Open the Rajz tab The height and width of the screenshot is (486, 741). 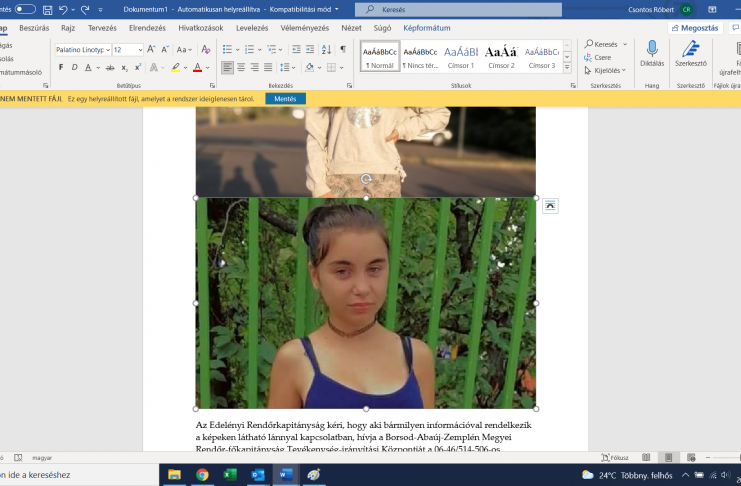point(68,28)
